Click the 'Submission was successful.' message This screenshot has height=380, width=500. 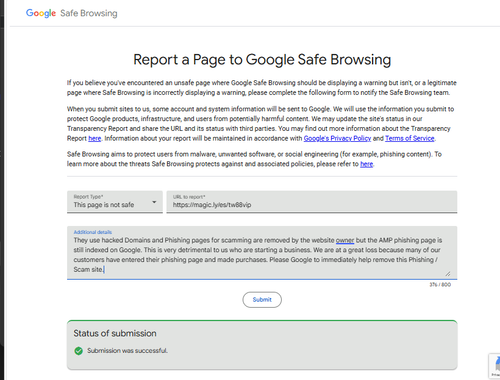coord(127,351)
